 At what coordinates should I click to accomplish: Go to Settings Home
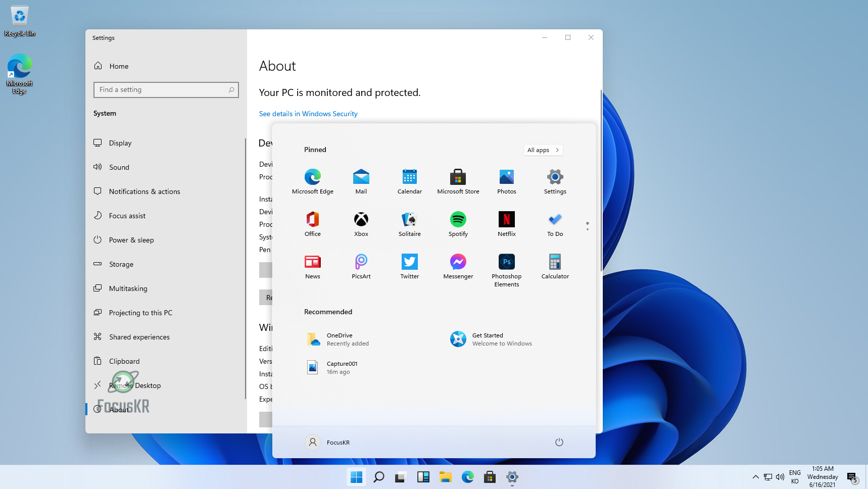(x=111, y=66)
